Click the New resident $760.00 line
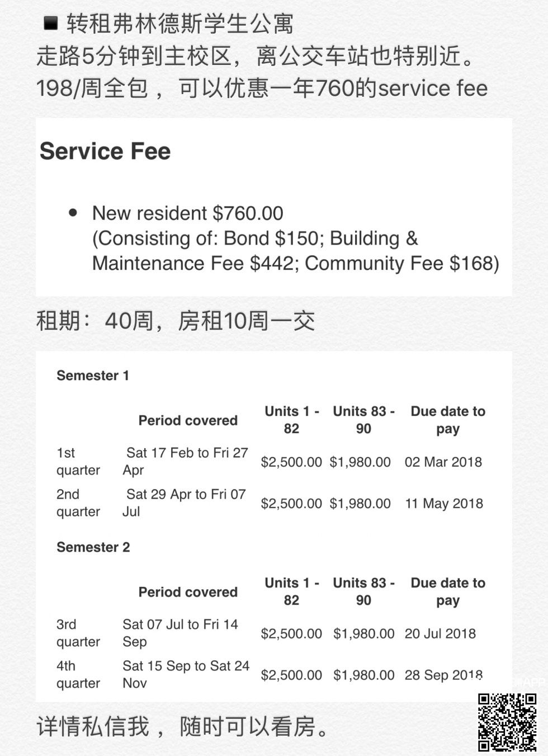 [x=187, y=213]
